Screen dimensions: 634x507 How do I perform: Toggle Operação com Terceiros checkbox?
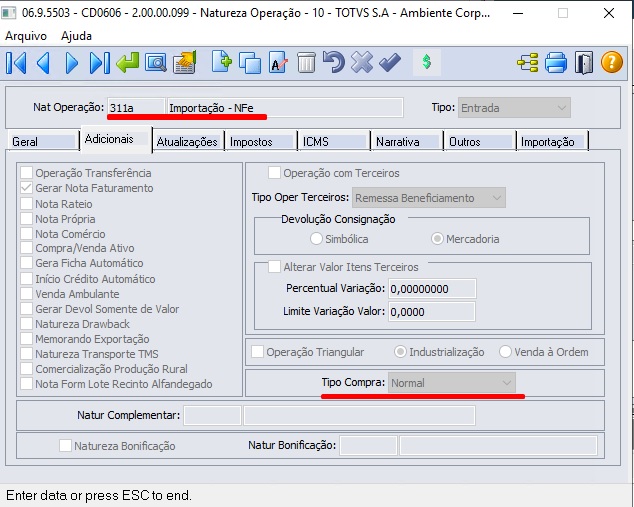(274, 173)
